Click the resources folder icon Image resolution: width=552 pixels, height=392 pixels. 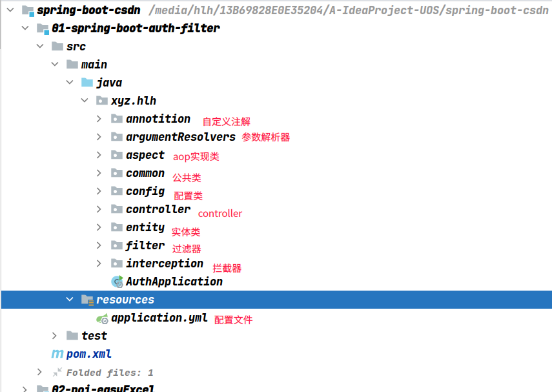click(x=87, y=300)
